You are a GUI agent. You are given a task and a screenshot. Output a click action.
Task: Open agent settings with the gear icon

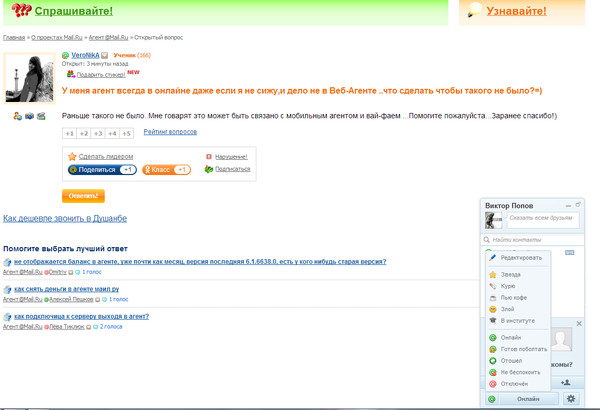[x=571, y=399]
